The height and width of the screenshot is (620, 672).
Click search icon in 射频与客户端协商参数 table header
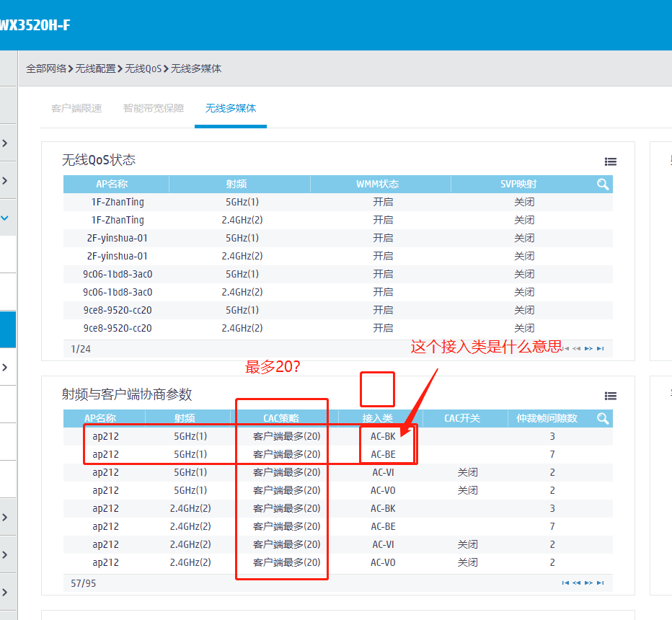[603, 419]
